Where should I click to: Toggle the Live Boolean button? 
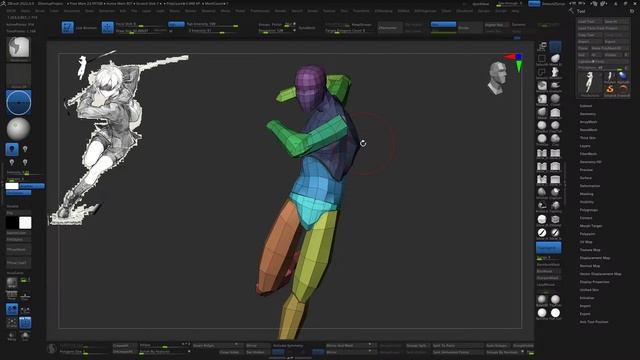tap(86, 28)
